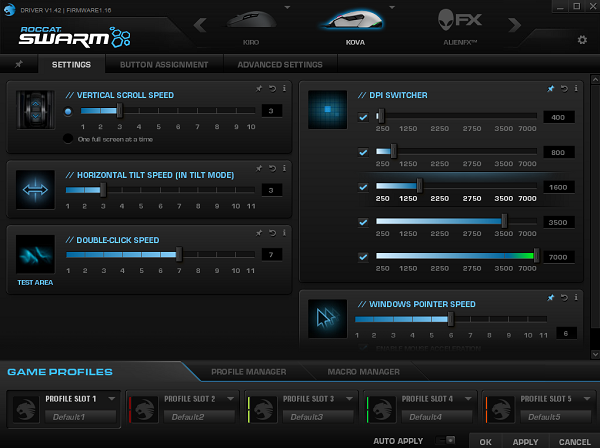This screenshot has height=448, width=600.
Task: View info about Double-Click Speed
Action: click(284, 233)
